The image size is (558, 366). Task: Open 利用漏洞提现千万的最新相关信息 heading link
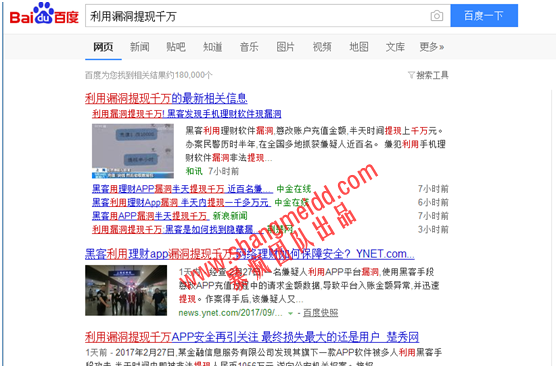(x=166, y=98)
